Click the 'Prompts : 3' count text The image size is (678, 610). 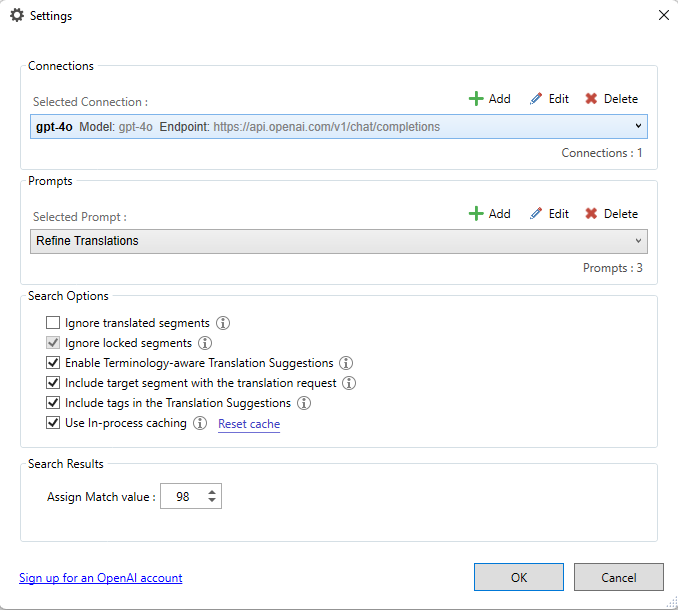click(x=612, y=268)
